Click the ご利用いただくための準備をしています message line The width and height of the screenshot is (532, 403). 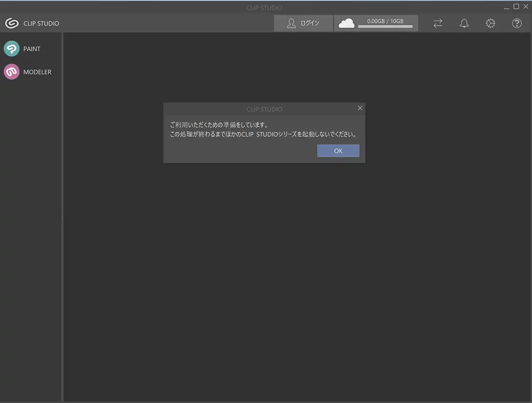coord(219,125)
